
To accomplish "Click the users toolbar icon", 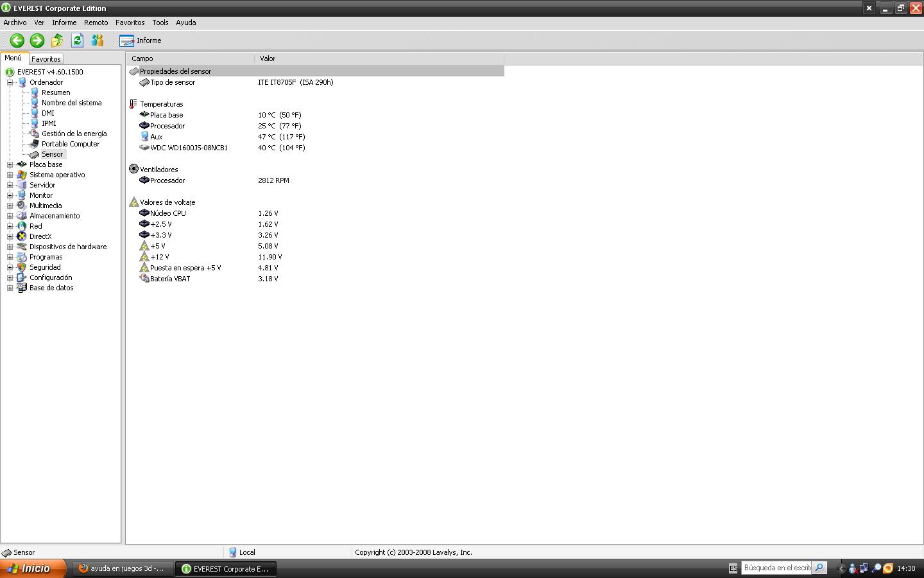I will pyautogui.click(x=98, y=40).
